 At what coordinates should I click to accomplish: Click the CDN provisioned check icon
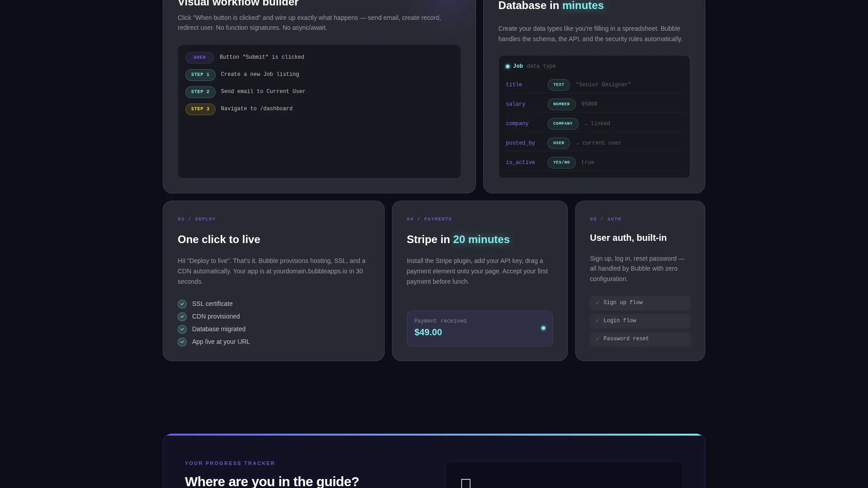pos(182,317)
